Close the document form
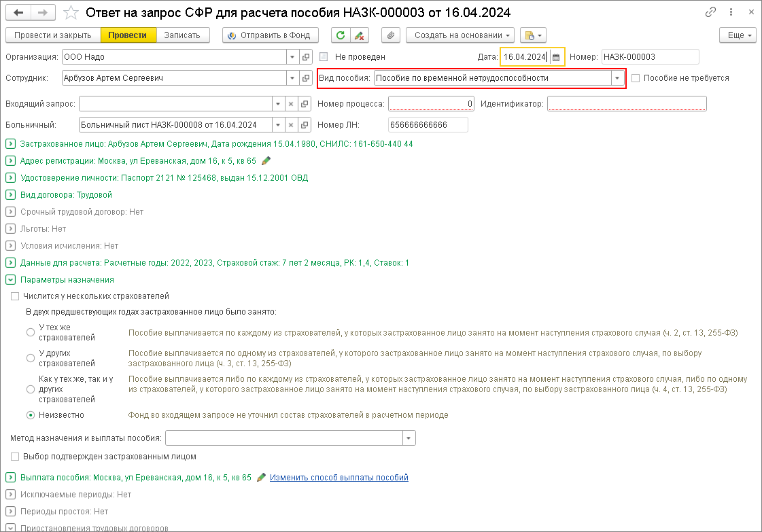The width and height of the screenshot is (762, 532). pos(751,12)
